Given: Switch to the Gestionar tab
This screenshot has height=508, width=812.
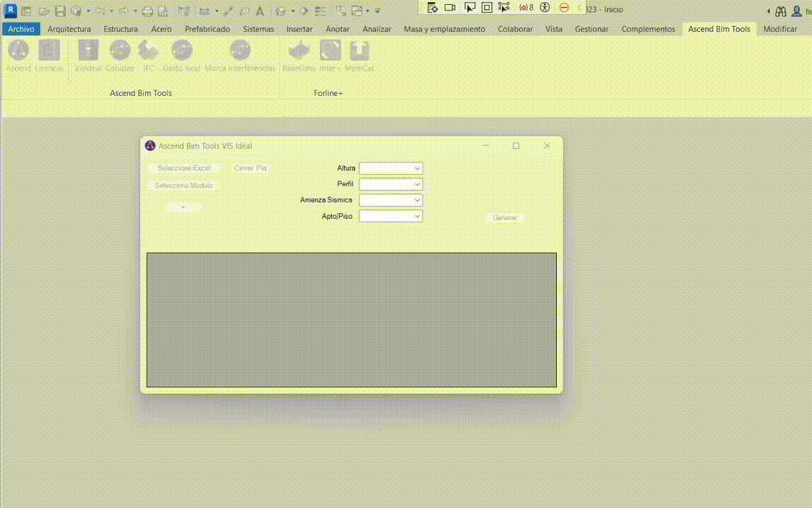Looking at the screenshot, I should pyautogui.click(x=591, y=29).
